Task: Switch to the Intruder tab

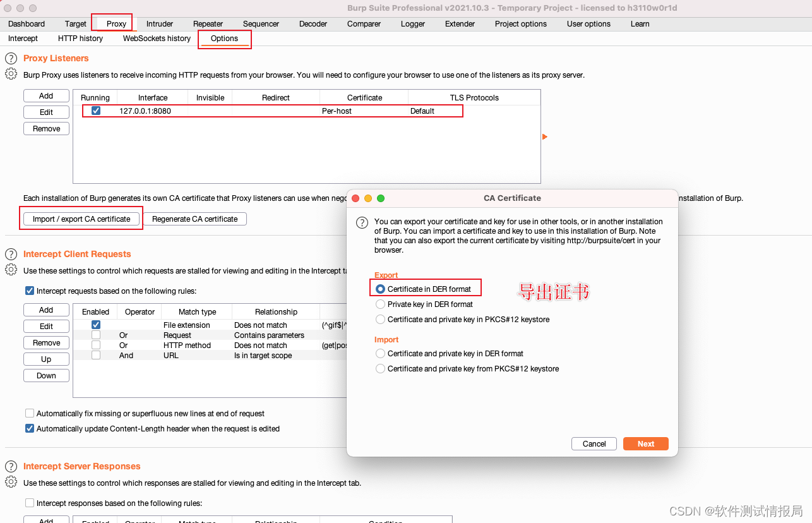Action: point(160,23)
